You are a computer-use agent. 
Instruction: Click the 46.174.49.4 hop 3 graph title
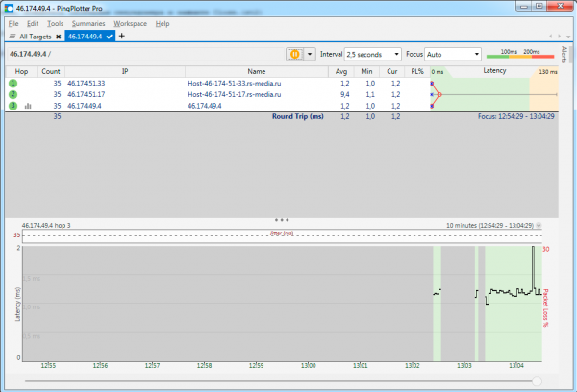click(46, 226)
